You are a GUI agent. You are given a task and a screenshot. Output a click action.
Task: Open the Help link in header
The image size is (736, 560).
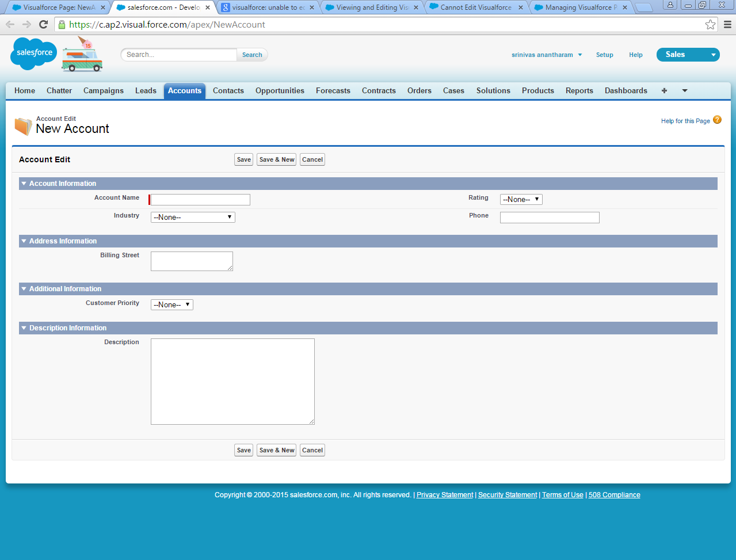click(636, 55)
